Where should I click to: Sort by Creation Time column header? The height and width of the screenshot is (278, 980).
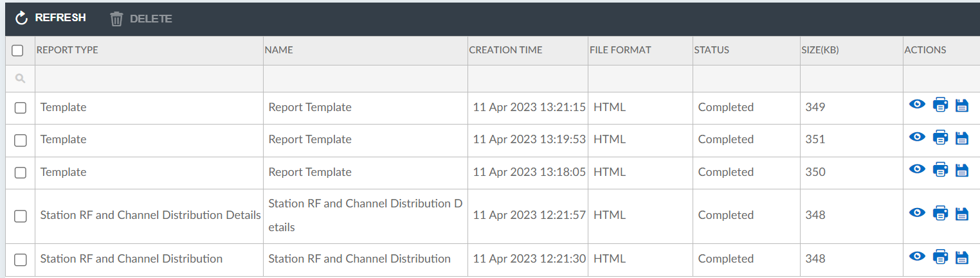click(505, 50)
